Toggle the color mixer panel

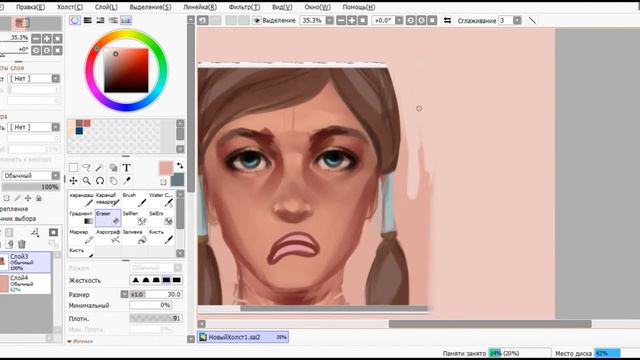(x=113, y=20)
